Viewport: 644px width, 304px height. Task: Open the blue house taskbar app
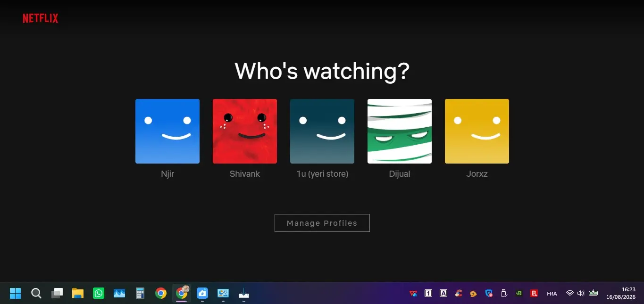202,293
